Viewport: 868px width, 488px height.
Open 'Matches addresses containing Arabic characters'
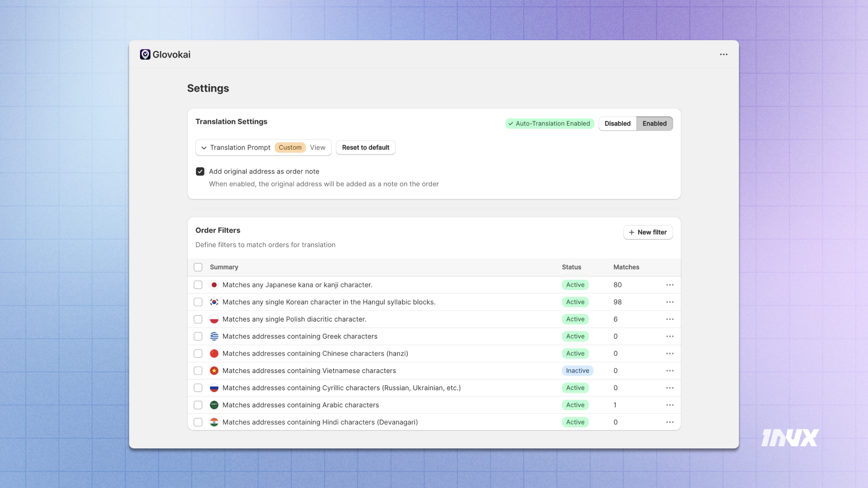301,405
